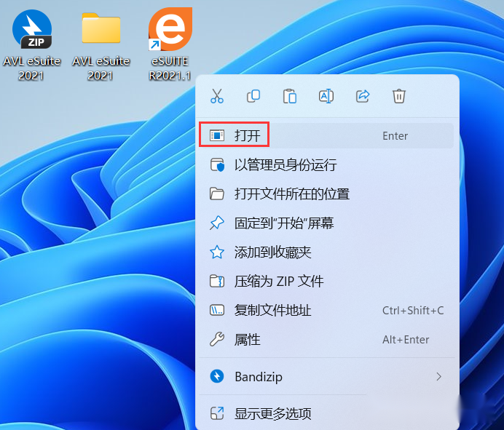Click the Paste clipboard icon in context menu
This screenshot has height=430, width=504.
pos(290,96)
